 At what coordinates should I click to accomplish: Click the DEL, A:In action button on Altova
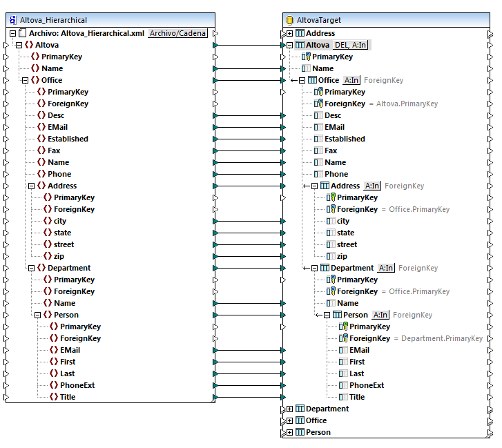pos(351,45)
